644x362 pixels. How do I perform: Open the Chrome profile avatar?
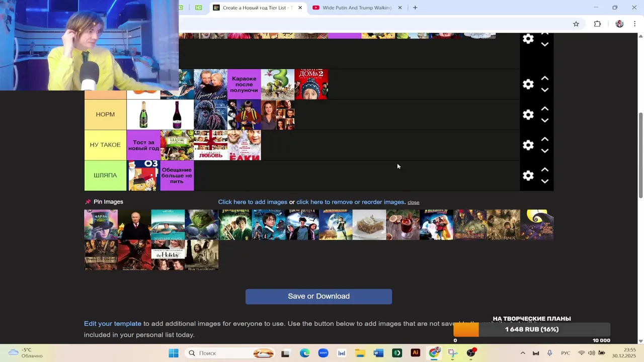619,24
